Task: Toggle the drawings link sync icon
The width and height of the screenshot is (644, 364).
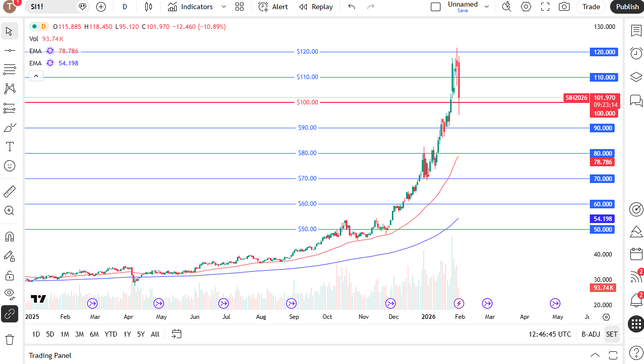Action: 9,314
